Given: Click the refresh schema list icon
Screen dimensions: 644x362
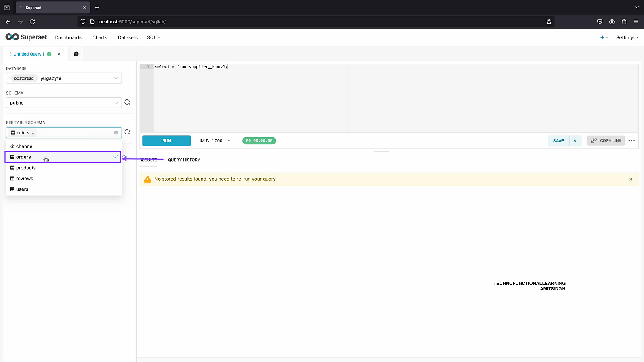Looking at the screenshot, I should tap(127, 102).
